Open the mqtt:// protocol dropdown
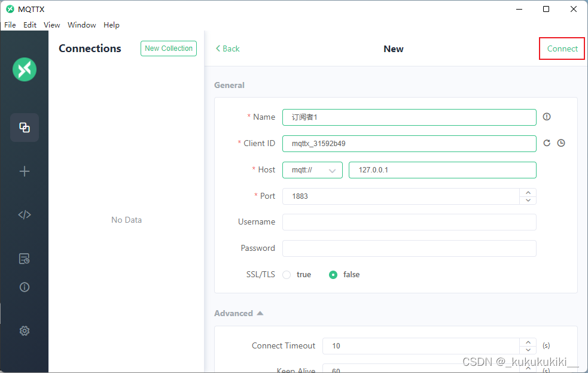Screen dimensions: 588x373 312,170
